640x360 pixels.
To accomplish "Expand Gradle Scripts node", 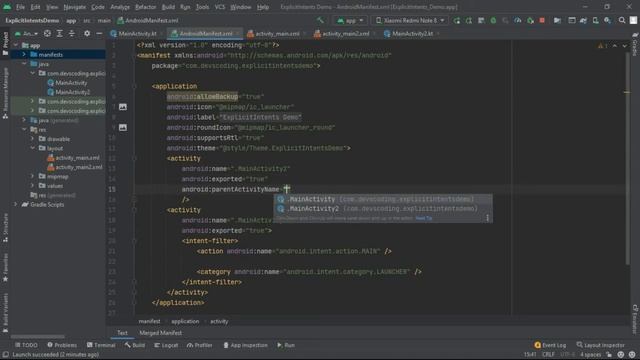I will (x=16, y=204).
